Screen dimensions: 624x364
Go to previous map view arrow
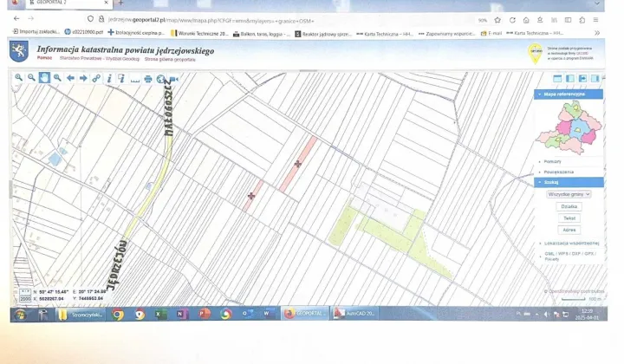point(71,78)
